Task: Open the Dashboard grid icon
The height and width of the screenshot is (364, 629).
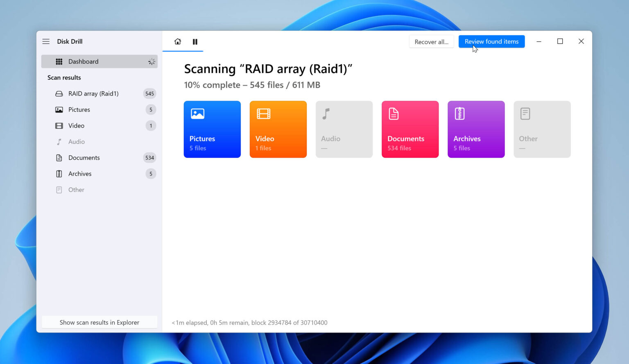Action: pyautogui.click(x=59, y=61)
